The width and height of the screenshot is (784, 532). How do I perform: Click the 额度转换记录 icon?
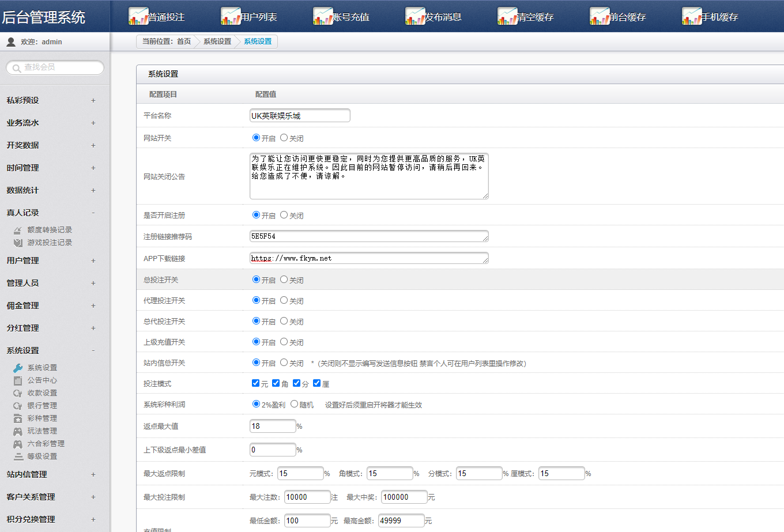(18, 230)
